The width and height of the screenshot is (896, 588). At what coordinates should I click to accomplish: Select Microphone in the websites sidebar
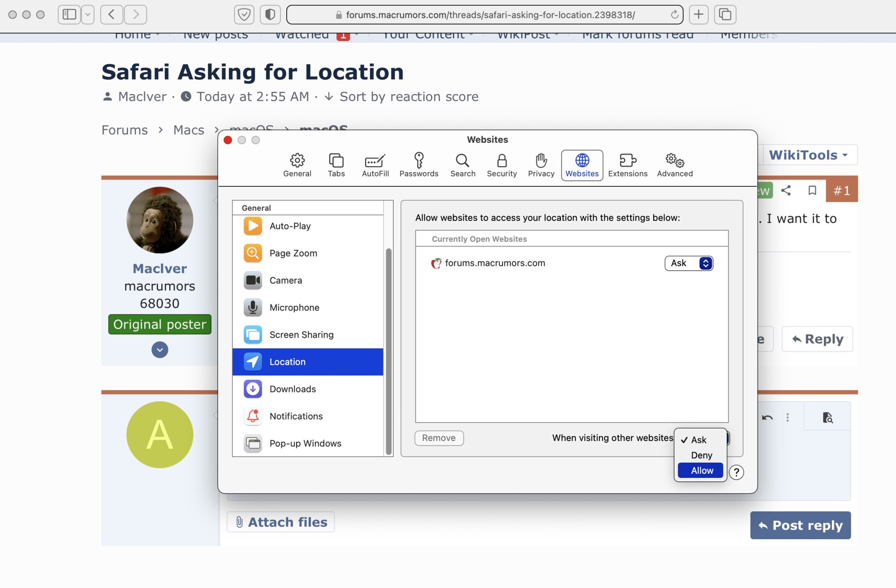tap(294, 308)
